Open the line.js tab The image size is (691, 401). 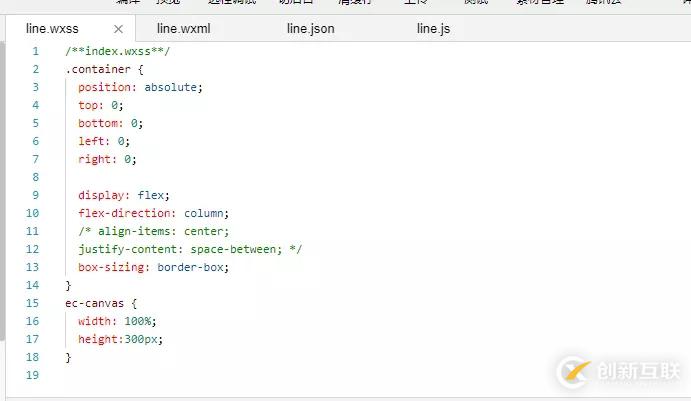(x=433, y=29)
